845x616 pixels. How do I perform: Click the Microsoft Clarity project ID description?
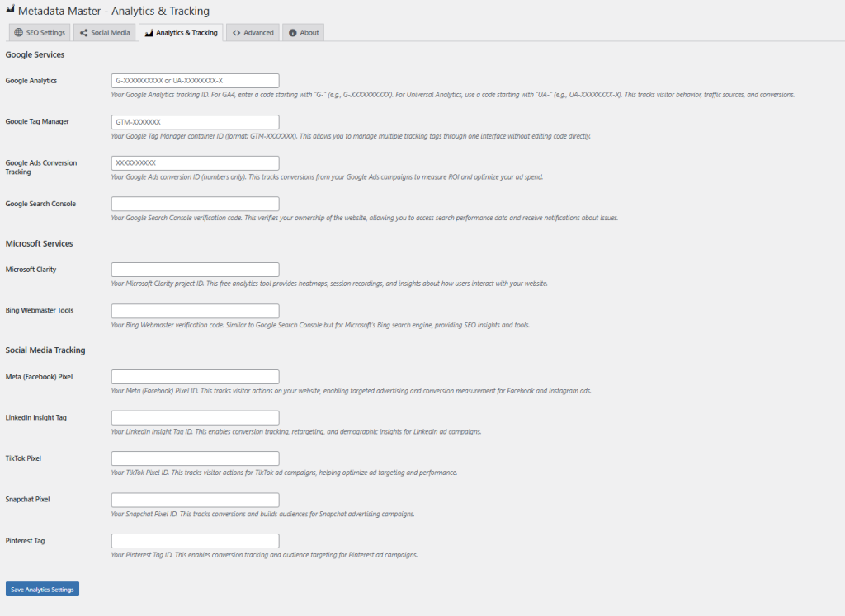pyautogui.click(x=329, y=284)
